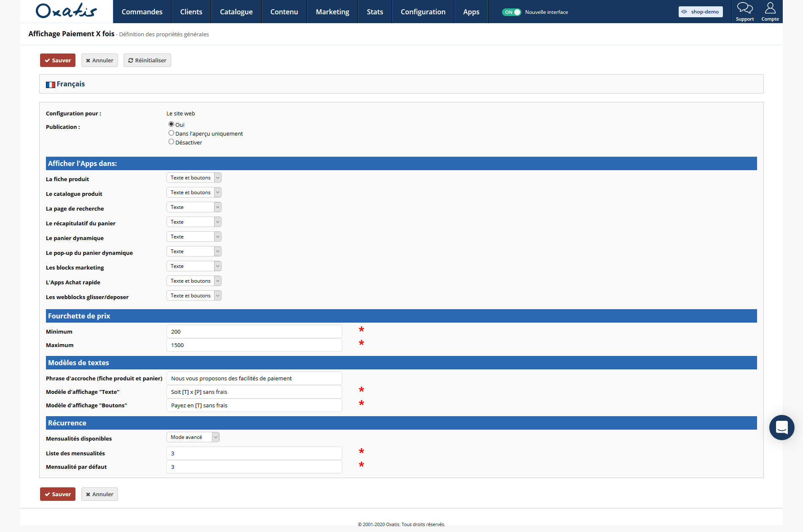Click the Mensualité par défaut field
The width and height of the screenshot is (803, 532).
click(254, 467)
